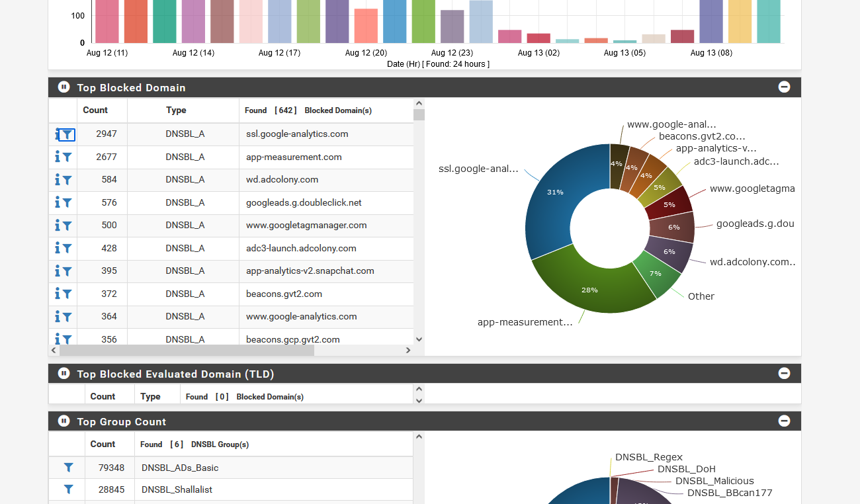The width and height of the screenshot is (860, 504).
Task: Collapse the Top Blocked Domain panel
Action: point(784,87)
